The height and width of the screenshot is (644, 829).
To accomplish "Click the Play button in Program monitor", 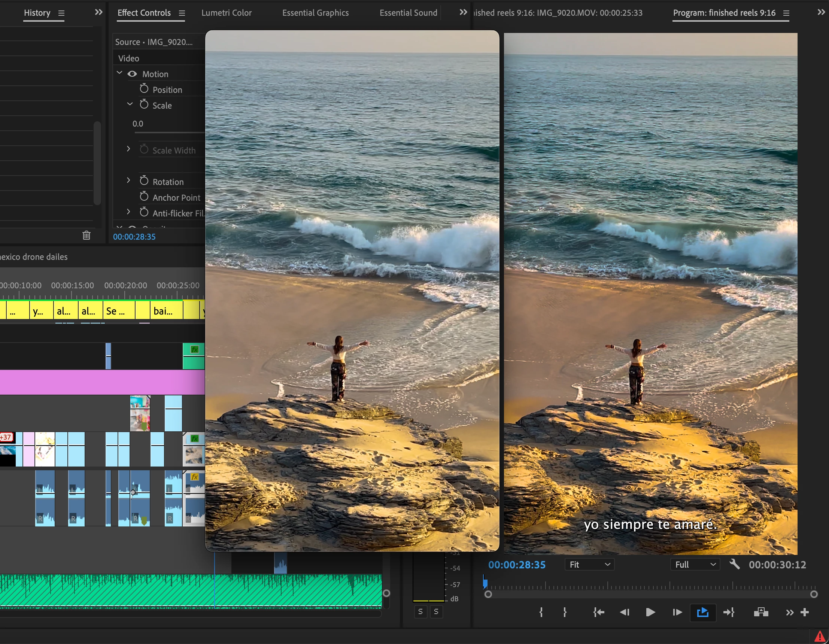I will 650,612.
